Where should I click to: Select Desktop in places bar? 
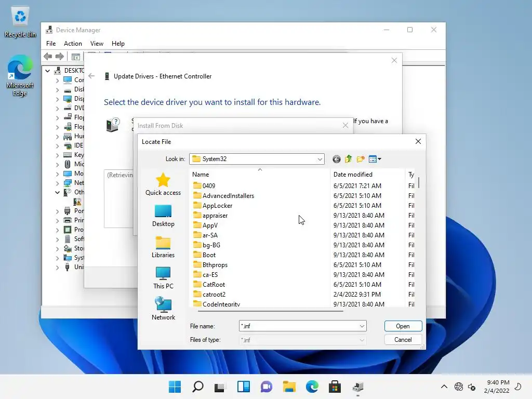(x=163, y=216)
